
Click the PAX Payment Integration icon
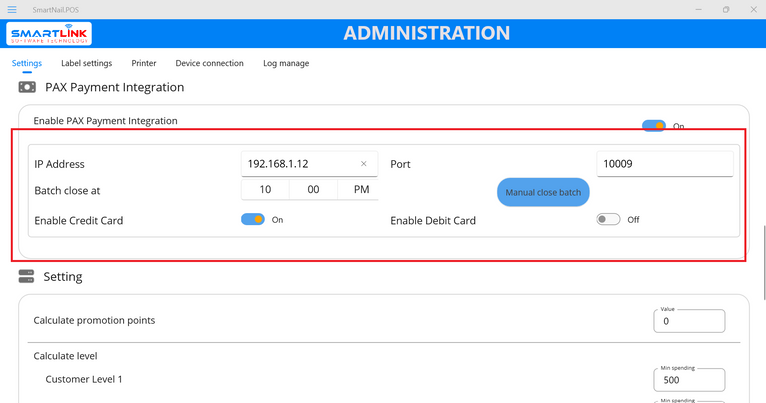point(27,87)
